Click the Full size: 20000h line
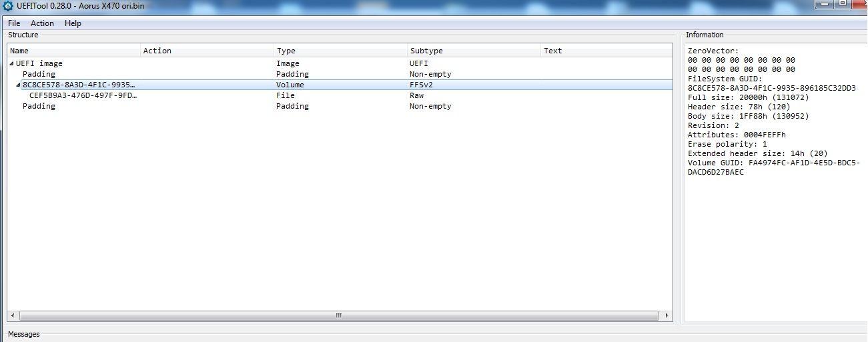Image resolution: width=868 pixels, height=342 pixels. coord(748,97)
